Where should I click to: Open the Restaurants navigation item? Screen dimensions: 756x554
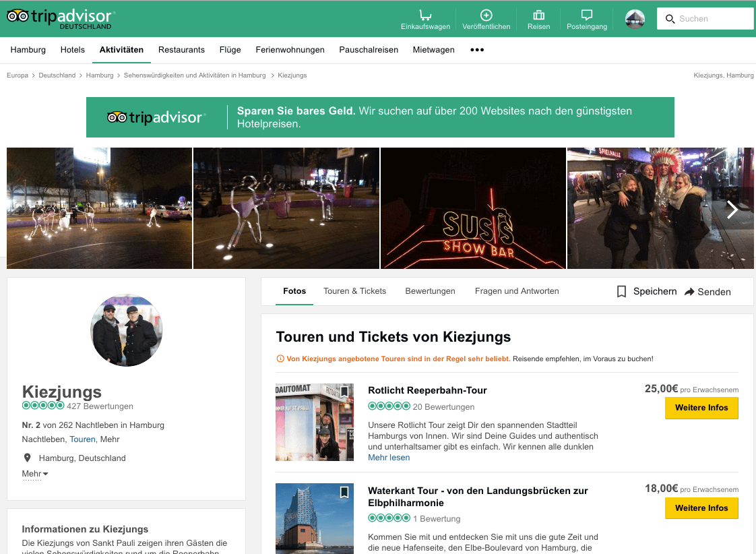click(181, 50)
